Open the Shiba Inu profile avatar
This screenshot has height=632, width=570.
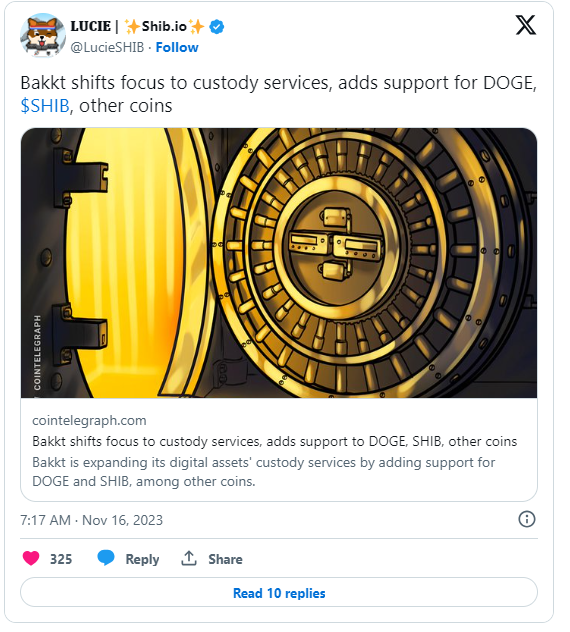coord(43,35)
